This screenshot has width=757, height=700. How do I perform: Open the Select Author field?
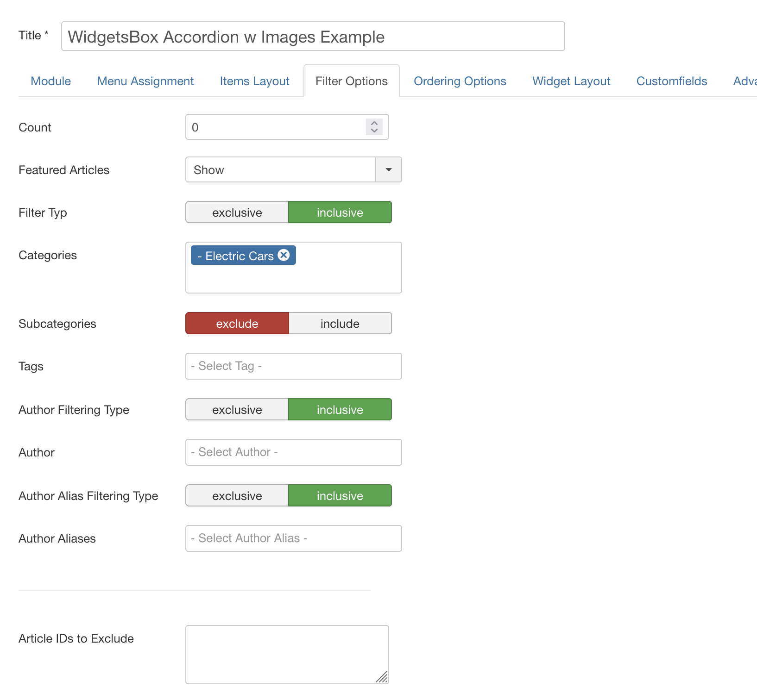coord(294,452)
